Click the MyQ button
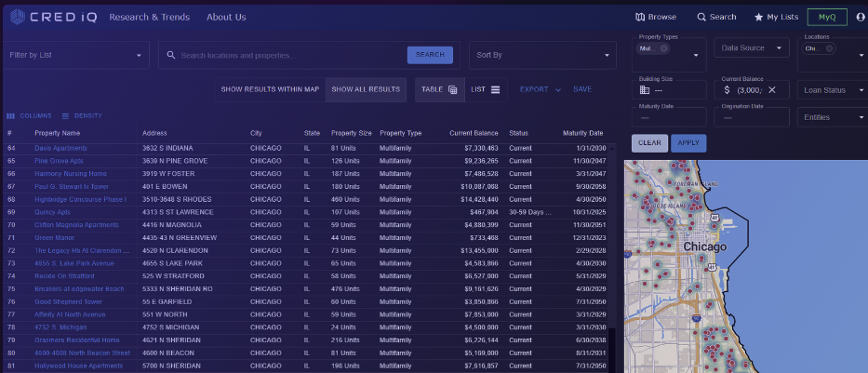Screen dimensions: 868x373 (827, 17)
